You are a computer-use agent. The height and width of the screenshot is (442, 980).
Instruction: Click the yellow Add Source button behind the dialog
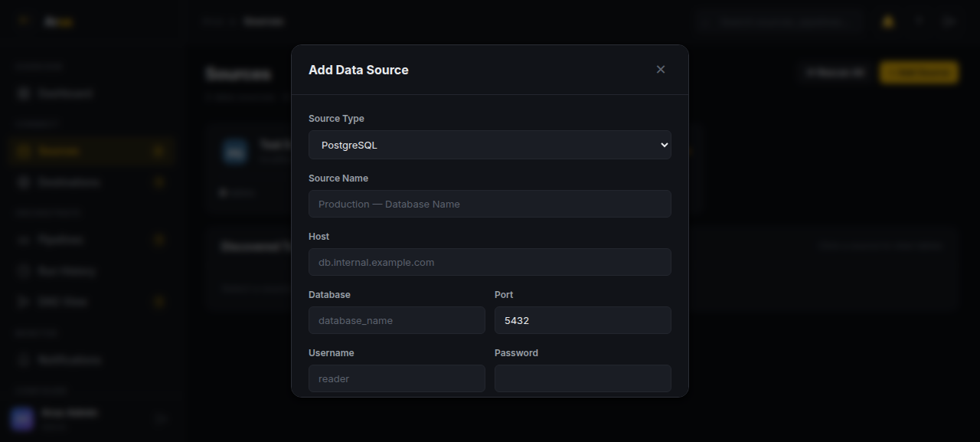tap(919, 72)
